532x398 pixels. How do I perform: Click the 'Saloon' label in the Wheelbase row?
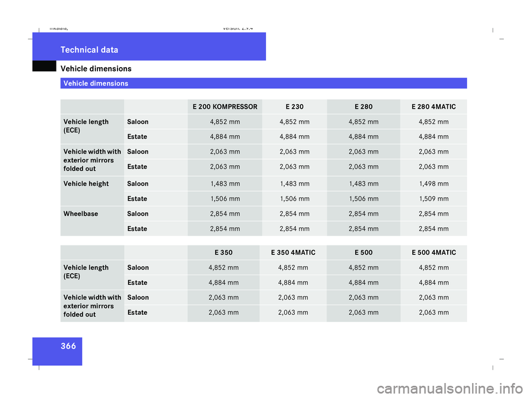138,214
